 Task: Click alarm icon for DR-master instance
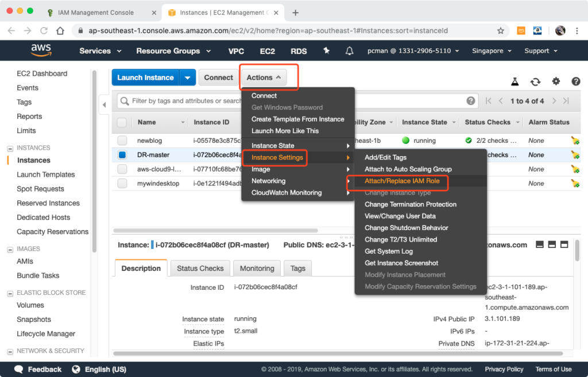575,155
